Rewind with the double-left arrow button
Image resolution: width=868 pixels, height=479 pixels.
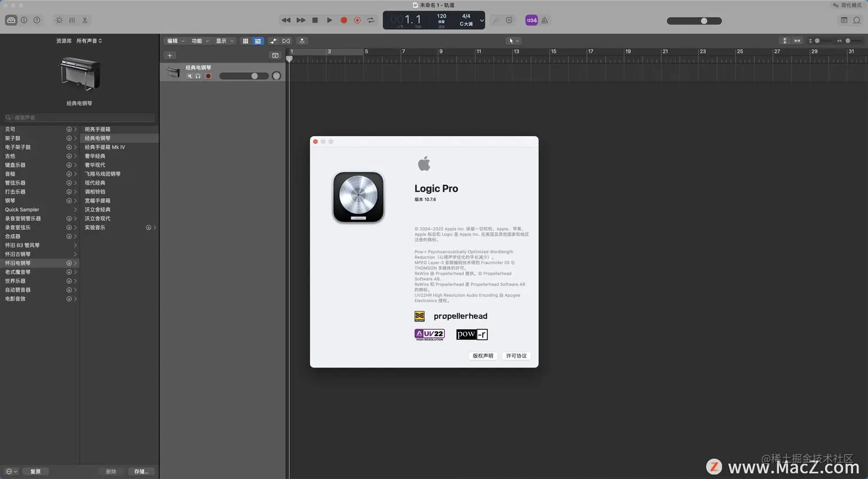click(x=286, y=20)
